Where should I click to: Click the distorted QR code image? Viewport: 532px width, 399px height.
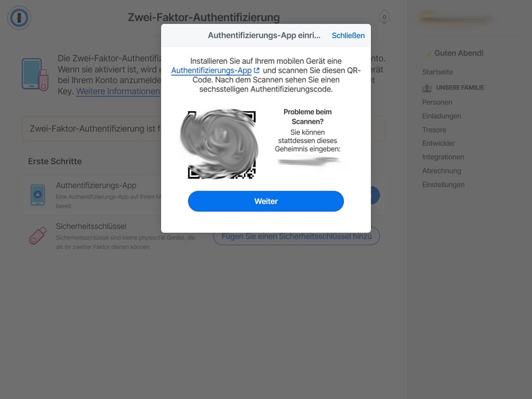(219, 144)
